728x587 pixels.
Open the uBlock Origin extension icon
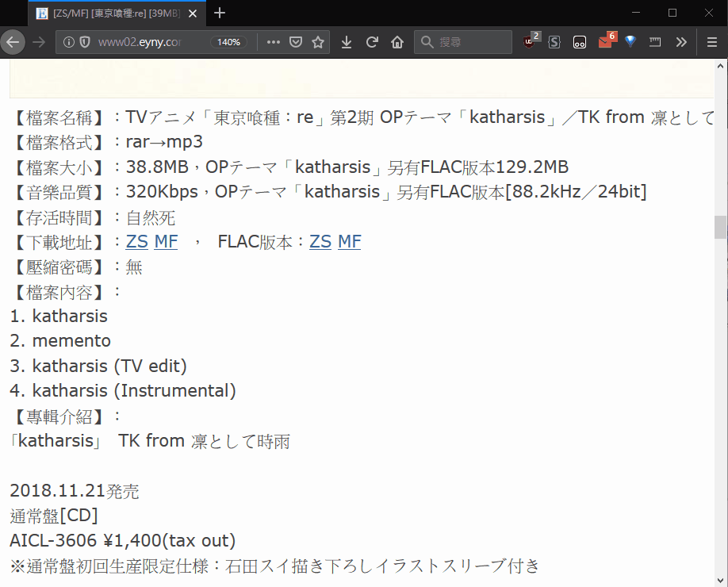coord(530,42)
